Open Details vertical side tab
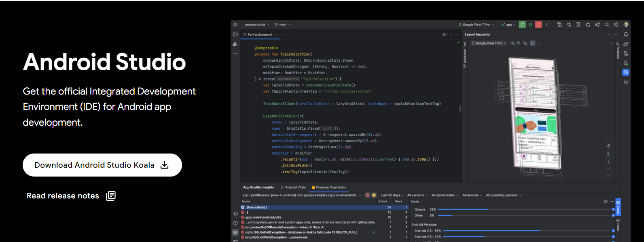This screenshot has height=242, width=644. (x=618, y=207)
